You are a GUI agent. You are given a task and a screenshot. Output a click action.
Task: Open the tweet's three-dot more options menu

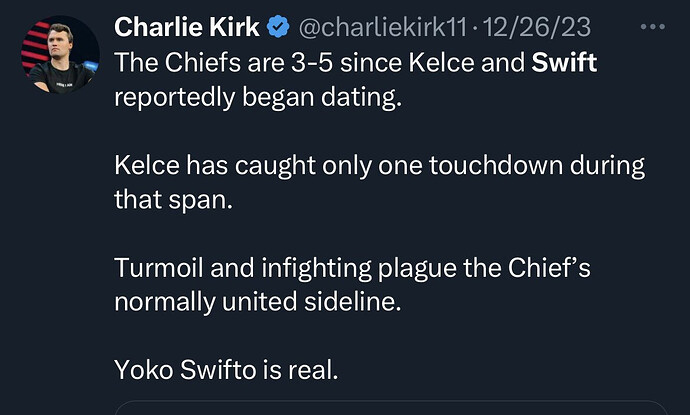(653, 27)
